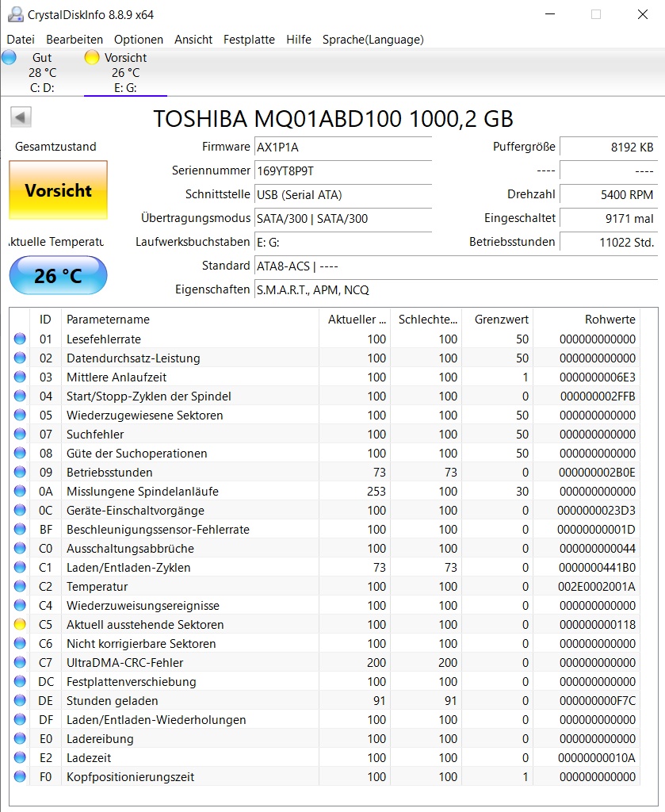The width and height of the screenshot is (665, 812).
Task: Click the Parametername column header
Action: pyautogui.click(x=190, y=319)
